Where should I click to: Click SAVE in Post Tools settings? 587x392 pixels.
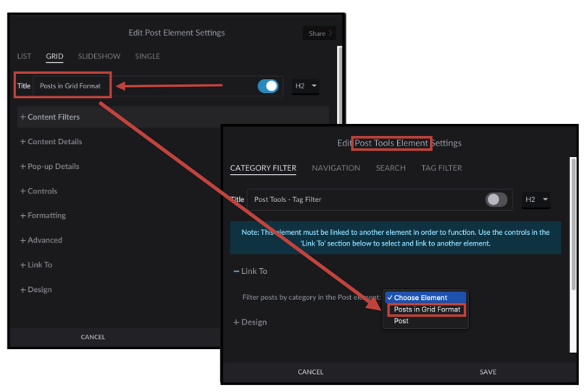pos(488,372)
